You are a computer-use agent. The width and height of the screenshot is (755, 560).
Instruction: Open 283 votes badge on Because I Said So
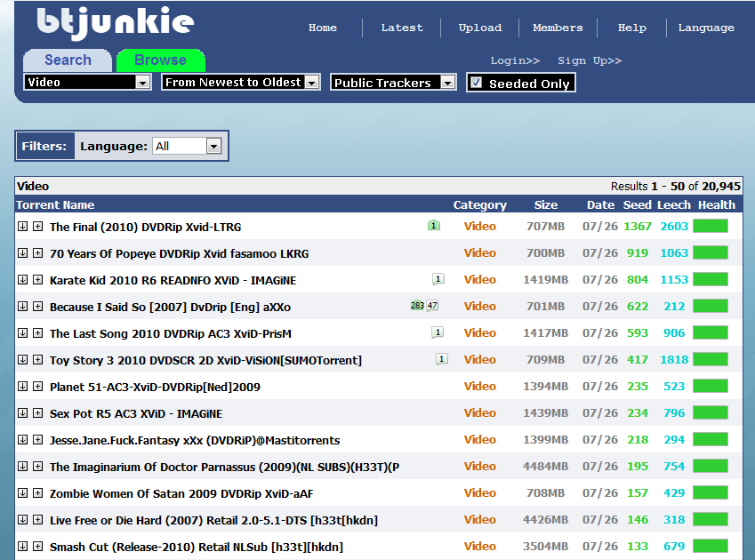[417, 306]
